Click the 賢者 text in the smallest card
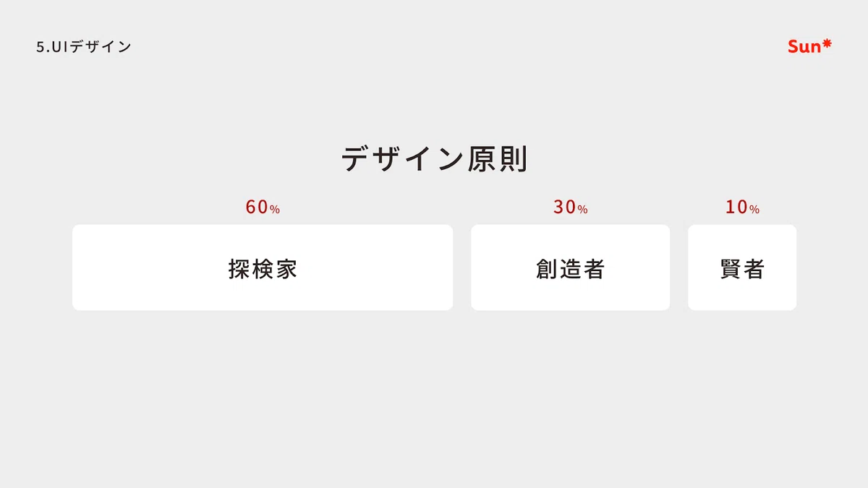The image size is (868, 488). click(742, 269)
